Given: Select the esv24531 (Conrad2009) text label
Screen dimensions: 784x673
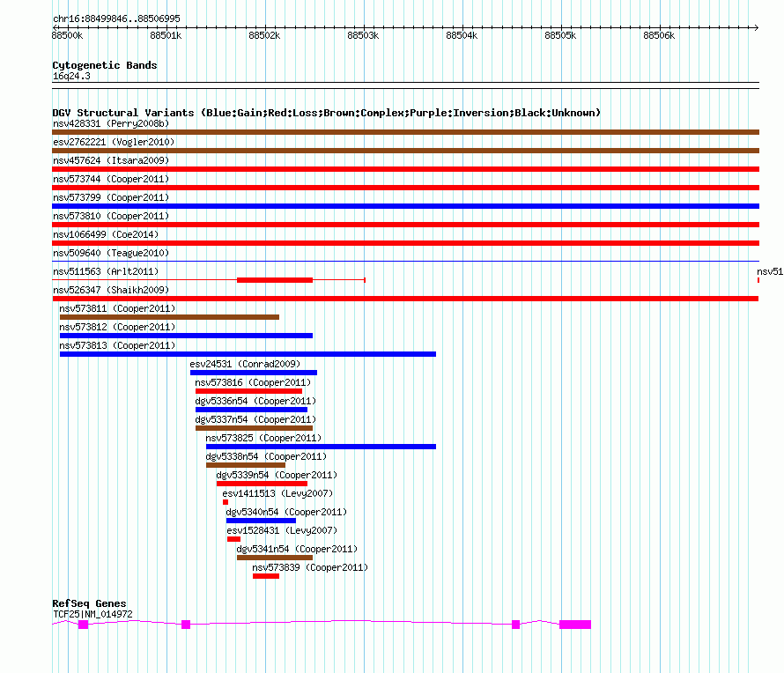Looking at the screenshot, I should point(245,364).
